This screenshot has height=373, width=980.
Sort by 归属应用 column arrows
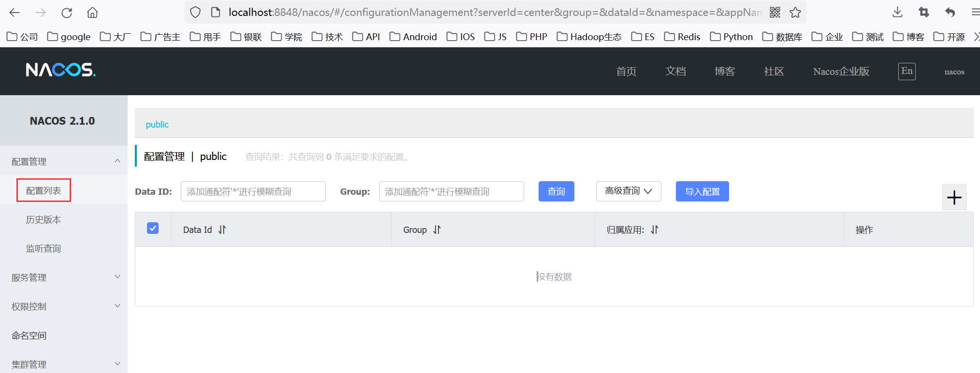point(655,230)
